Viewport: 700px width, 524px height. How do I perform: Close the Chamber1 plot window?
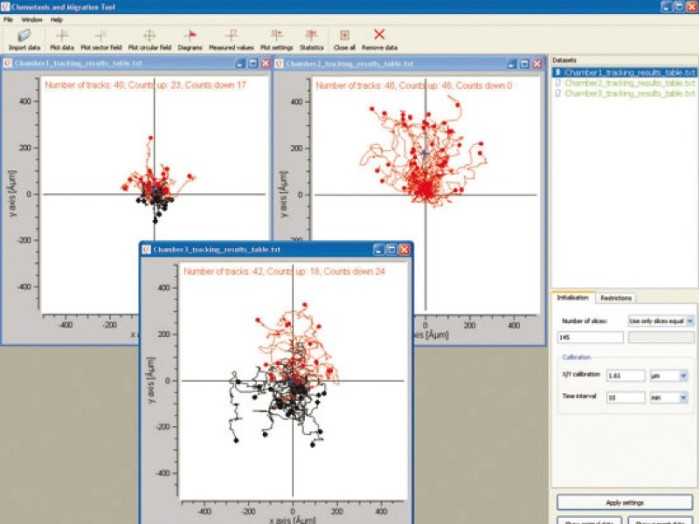[x=266, y=63]
